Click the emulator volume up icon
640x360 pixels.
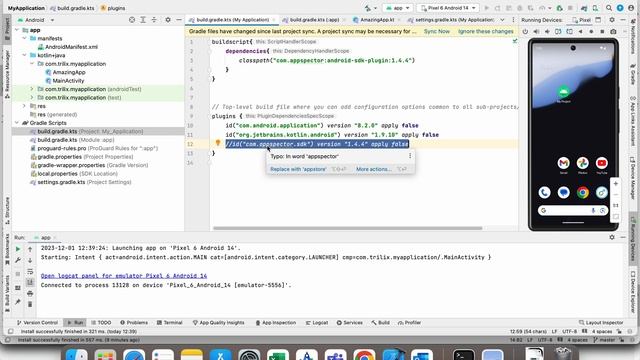pyautogui.click(x=536, y=31)
